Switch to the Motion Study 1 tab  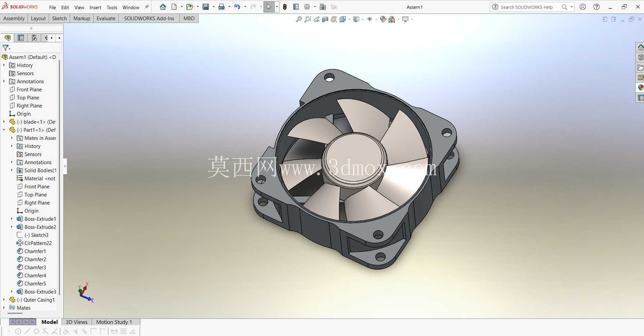(114, 322)
